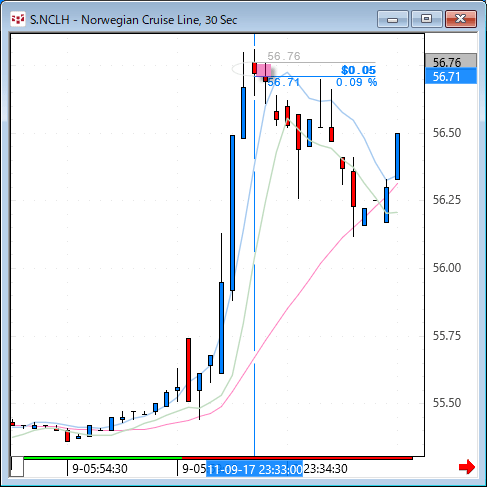The image size is (487, 487).
Task: Click the 55.50 price axis label
Action: click(x=447, y=403)
